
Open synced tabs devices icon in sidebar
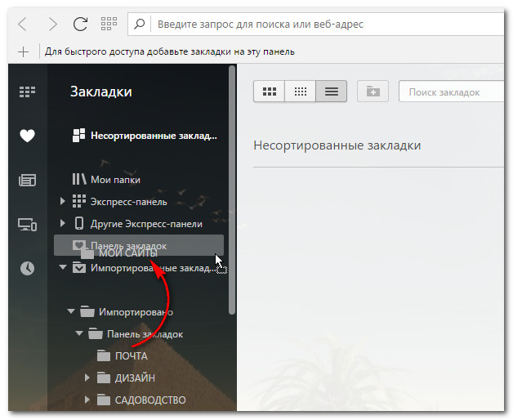pos(27,225)
